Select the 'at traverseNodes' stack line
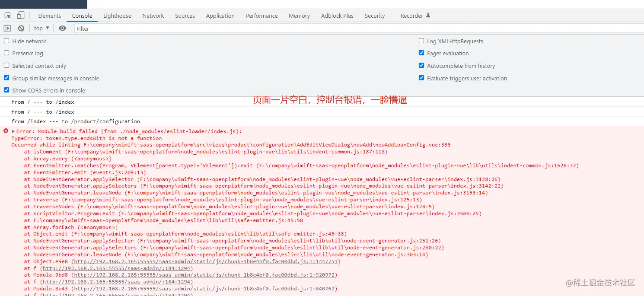This screenshot has width=644, height=296. coord(230,207)
